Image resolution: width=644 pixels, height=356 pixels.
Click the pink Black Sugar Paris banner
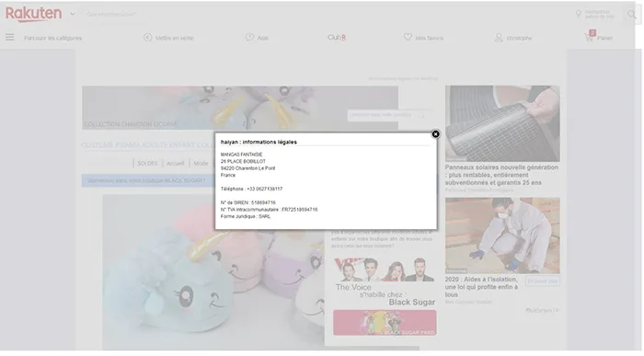point(385,323)
